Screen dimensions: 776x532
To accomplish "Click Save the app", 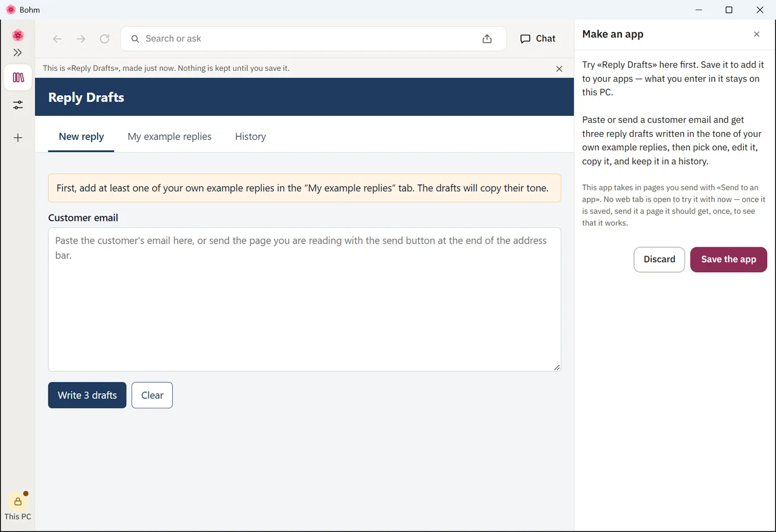I will pyautogui.click(x=729, y=259).
